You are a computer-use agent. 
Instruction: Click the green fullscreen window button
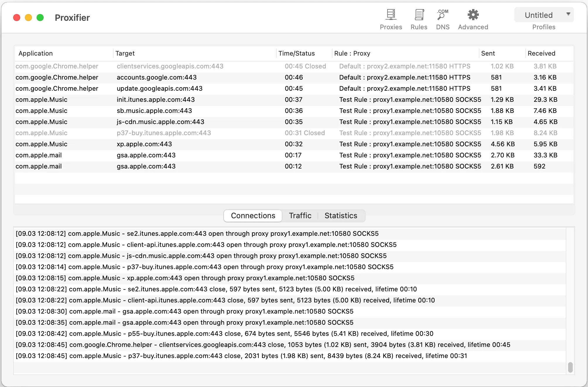point(40,18)
